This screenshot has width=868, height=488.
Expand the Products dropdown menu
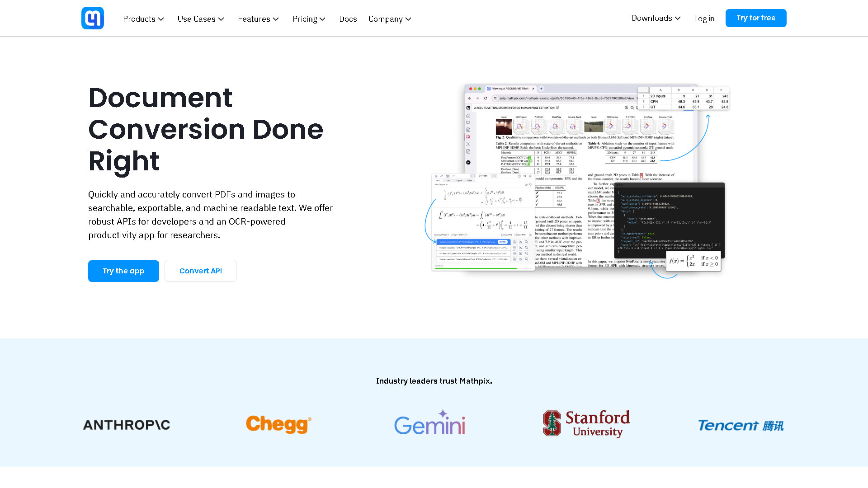pyautogui.click(x=143, y=19)
